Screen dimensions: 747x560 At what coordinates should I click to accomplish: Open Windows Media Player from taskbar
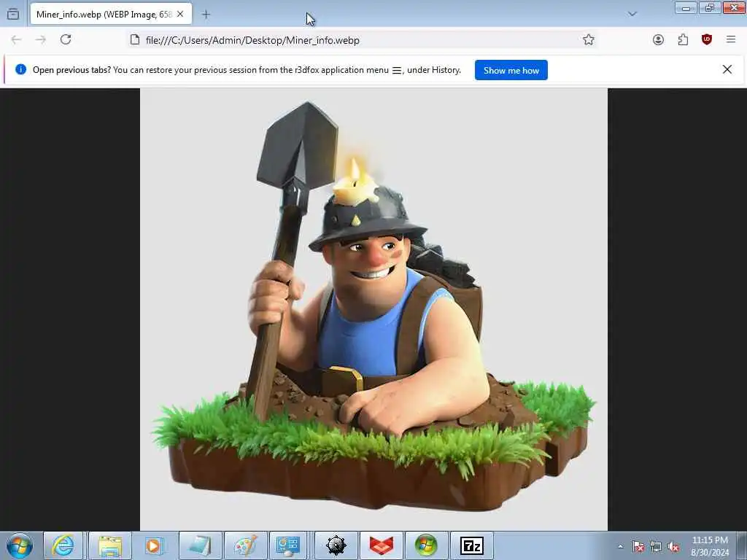click(154, 545)
